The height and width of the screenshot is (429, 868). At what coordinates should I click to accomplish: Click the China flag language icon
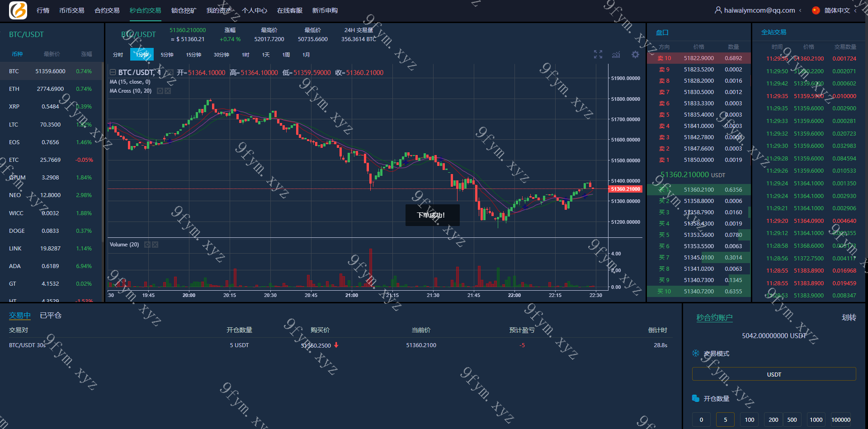click(816, 10)
